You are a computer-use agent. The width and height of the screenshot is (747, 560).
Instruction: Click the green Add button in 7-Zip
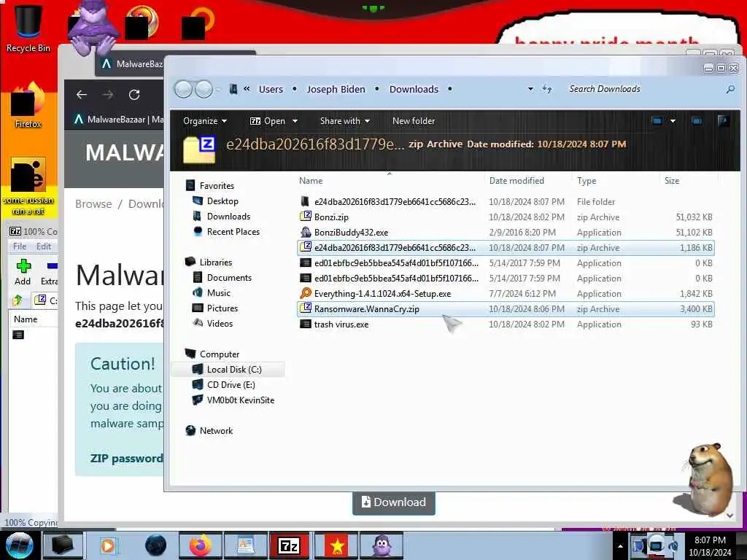tap(23, 272)
